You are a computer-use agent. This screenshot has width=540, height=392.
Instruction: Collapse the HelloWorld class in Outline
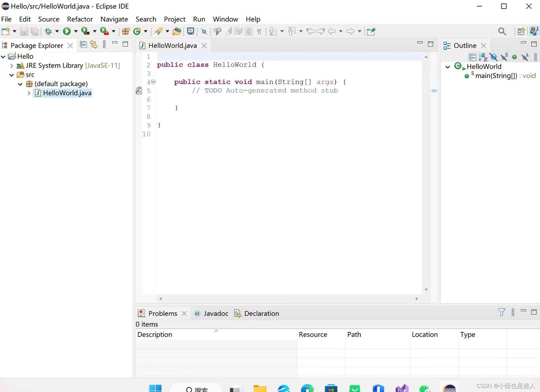pyautogui.click(x=448, y=67)
